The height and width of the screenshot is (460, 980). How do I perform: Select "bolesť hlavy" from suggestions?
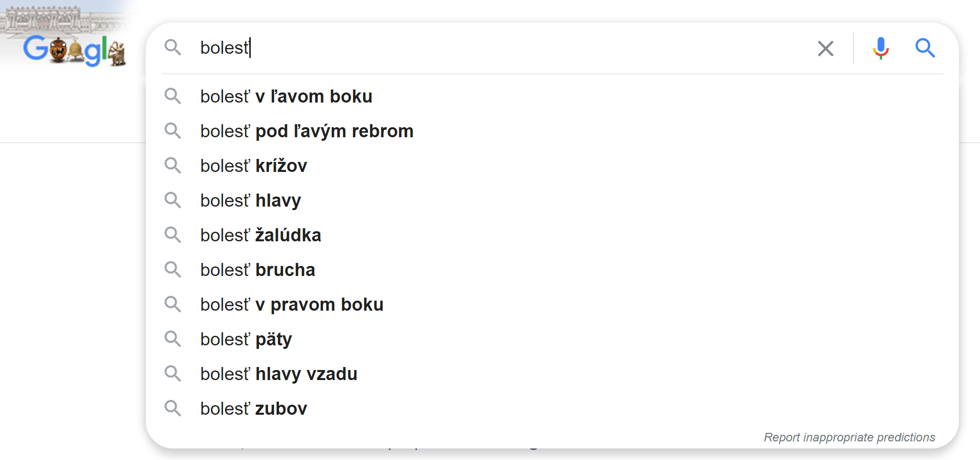[250, 201]
